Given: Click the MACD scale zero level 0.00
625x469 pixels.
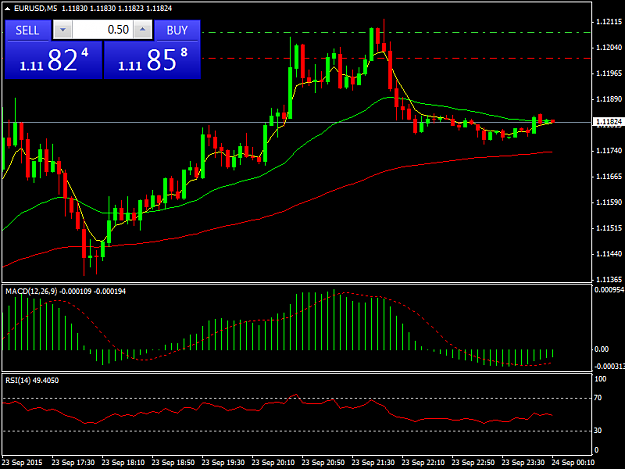Looking at the screenshot, I should (x=601, y=349).
